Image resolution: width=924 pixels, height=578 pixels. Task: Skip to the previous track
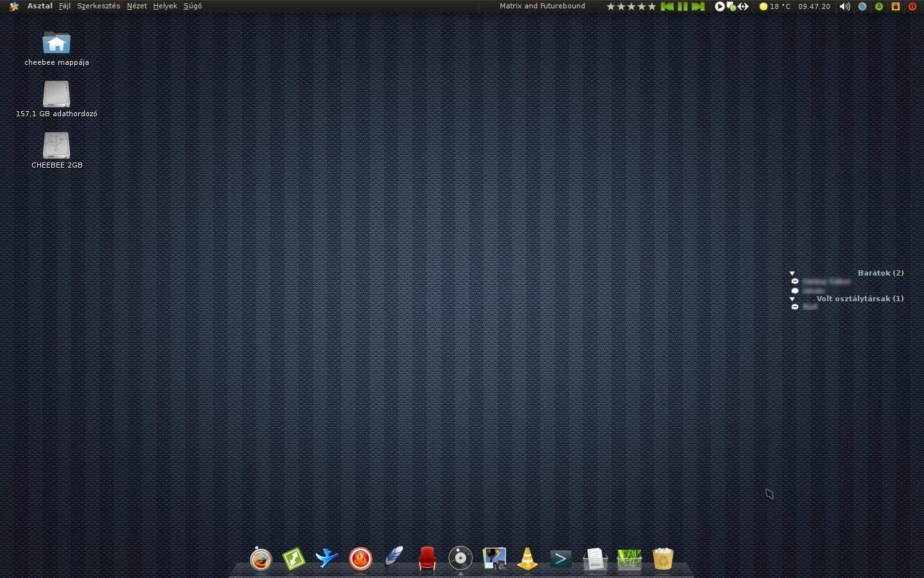click(x=667, y=6)
